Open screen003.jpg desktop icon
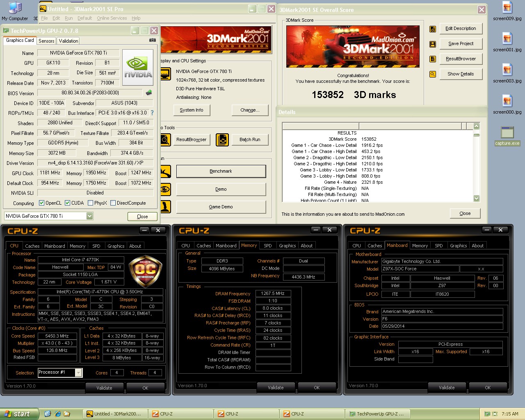Screen dimensions: 525x420 (507, 73)
